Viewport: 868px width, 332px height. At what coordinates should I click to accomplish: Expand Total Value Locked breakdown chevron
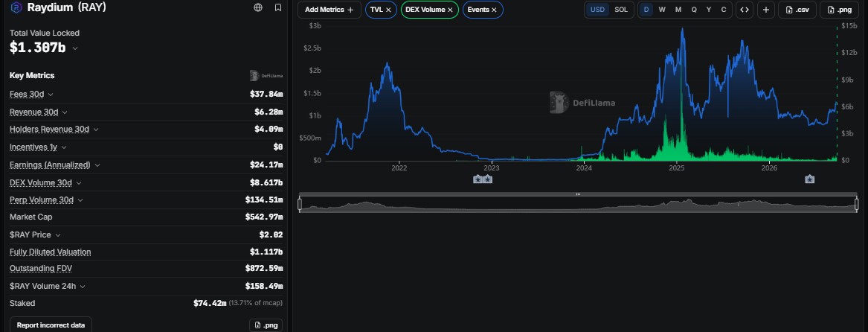click(74, 48)
